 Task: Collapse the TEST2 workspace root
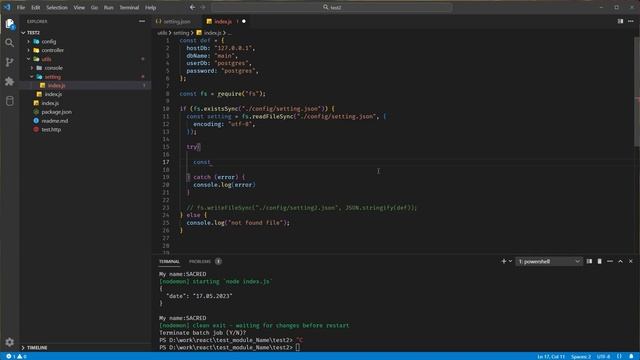click(x=23, y=33)
